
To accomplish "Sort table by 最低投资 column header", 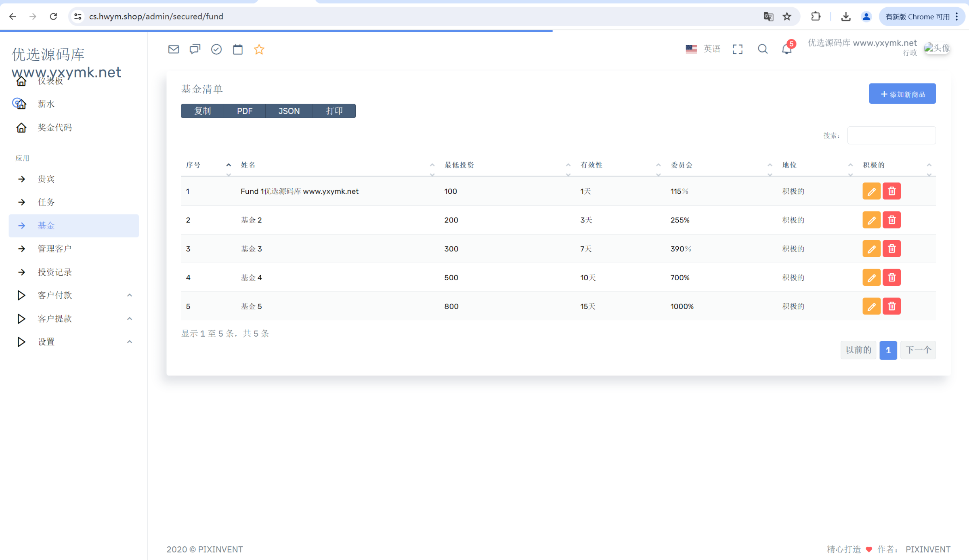I will (x=459, y=165).
